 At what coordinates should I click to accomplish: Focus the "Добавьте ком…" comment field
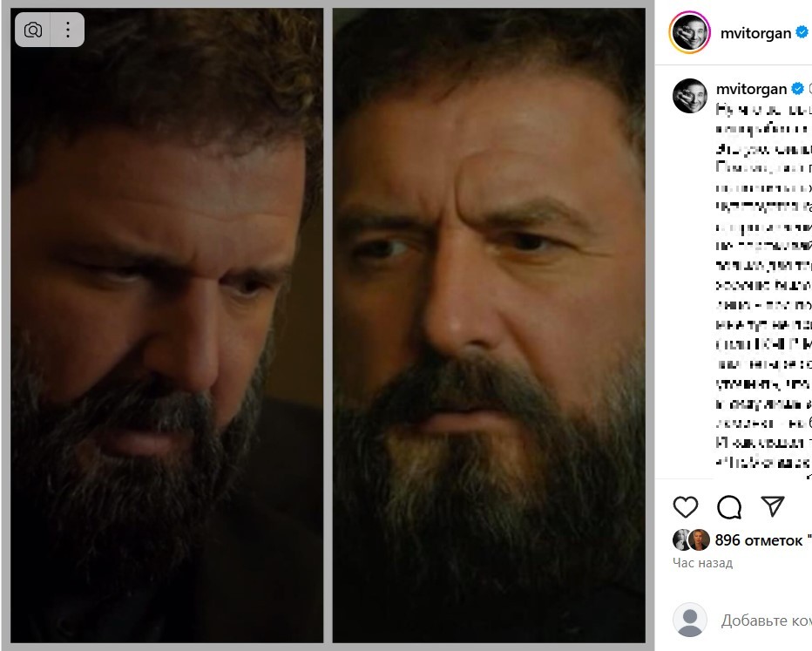coord(765,620)
